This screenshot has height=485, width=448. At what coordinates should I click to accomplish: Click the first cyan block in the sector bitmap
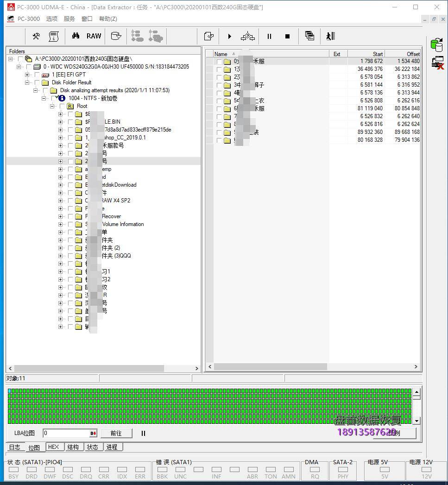point(10,391)
